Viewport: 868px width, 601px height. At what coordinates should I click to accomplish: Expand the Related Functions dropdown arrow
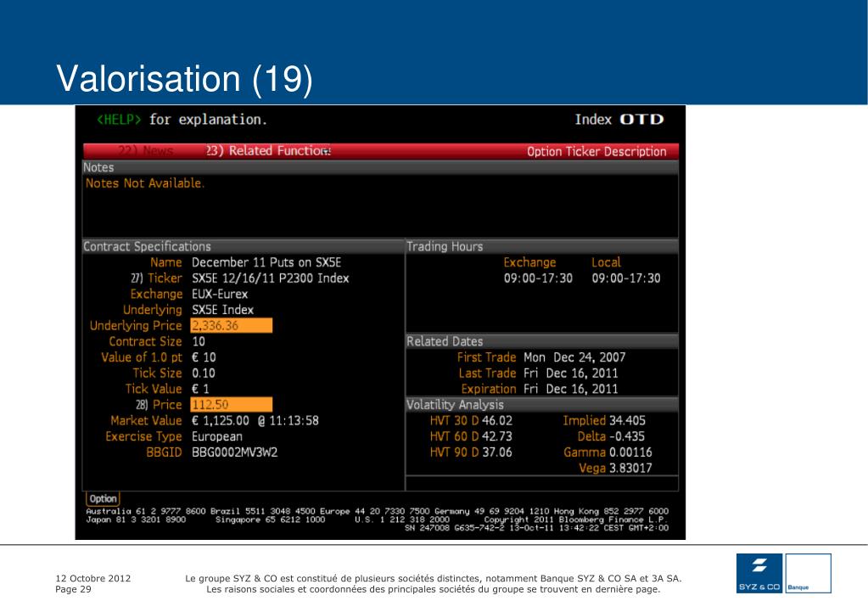[x=327, y=151]
